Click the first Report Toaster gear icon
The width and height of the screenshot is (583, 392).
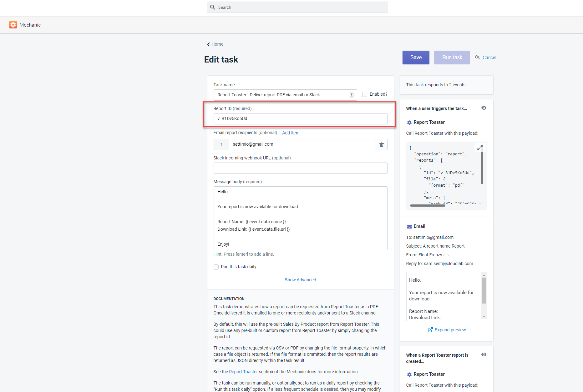pos(409,123)
